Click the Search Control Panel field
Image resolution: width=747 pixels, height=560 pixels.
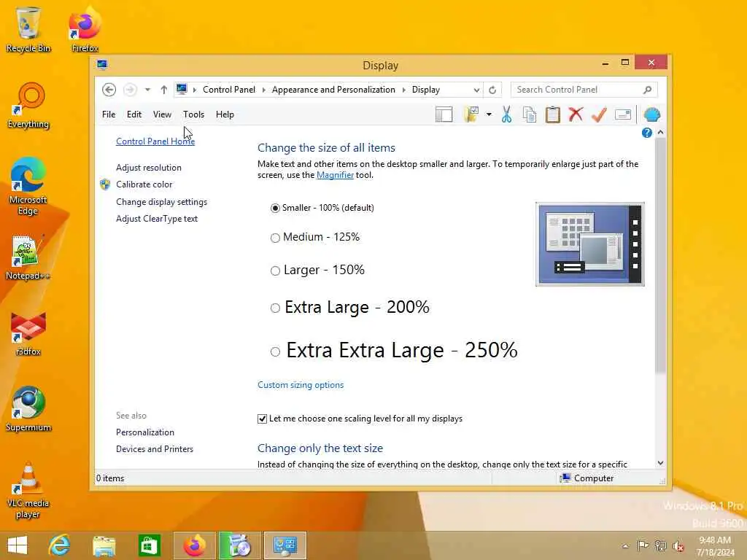click(584, 90)
